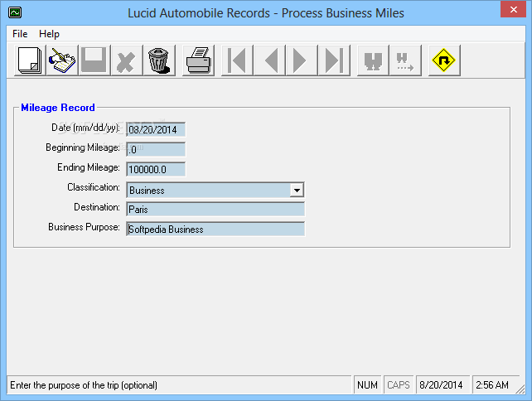The image size is (532, 401).
Task: Go to the previous record
Action: tap(269, 60)
